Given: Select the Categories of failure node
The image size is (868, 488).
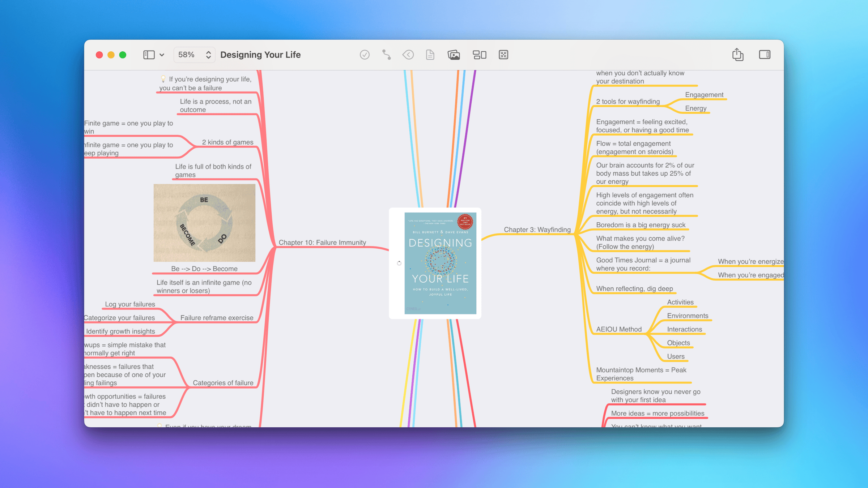Looking at the screenshot, I should tap(223, 383).
